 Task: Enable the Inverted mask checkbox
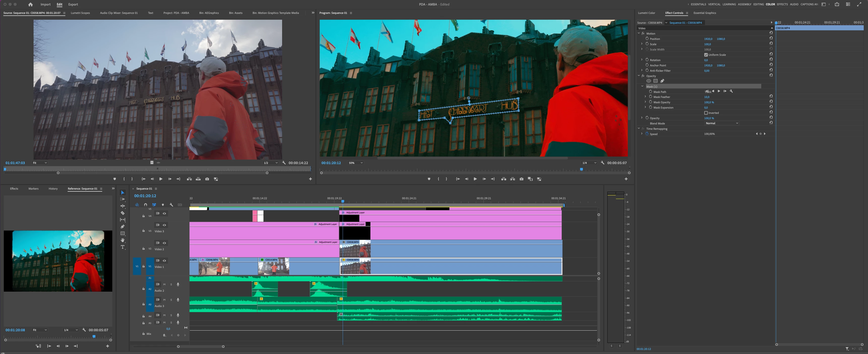(x=706, y=113)
